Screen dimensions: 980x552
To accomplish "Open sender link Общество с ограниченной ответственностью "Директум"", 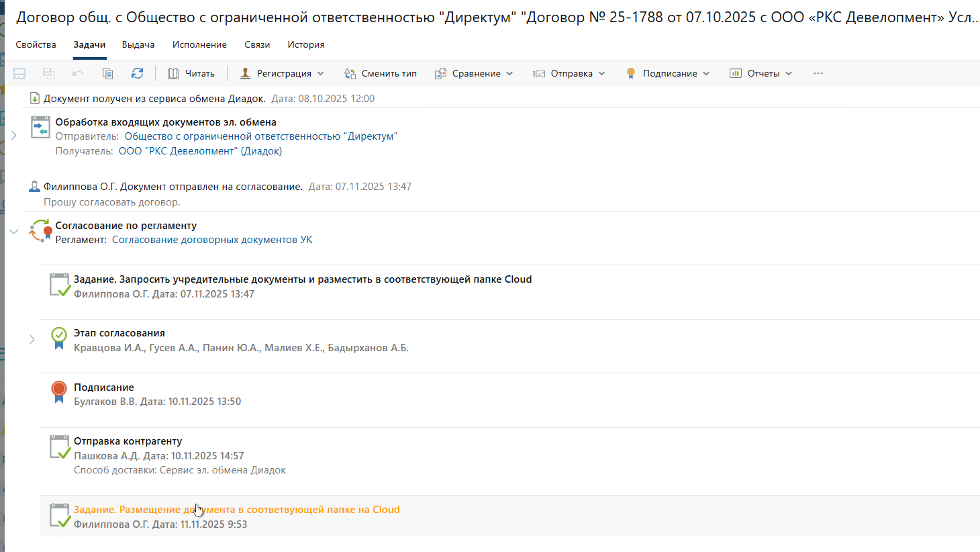I will (260, 136).
